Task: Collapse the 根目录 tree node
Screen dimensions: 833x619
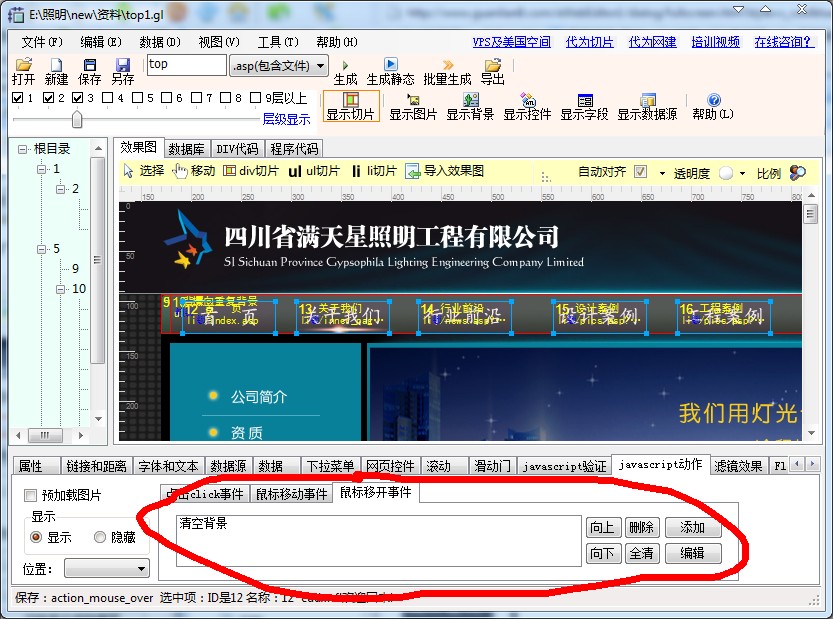Action: point(22,149)
